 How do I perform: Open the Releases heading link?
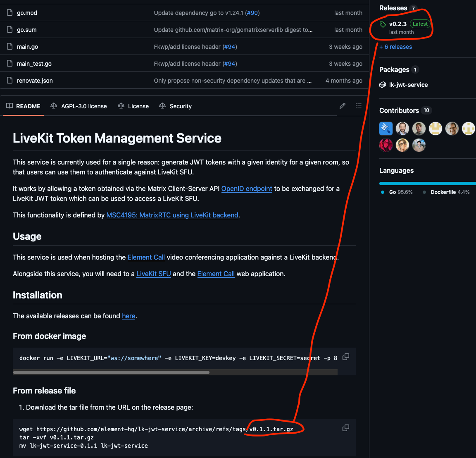pyautogui.click(x=393, y=8)
